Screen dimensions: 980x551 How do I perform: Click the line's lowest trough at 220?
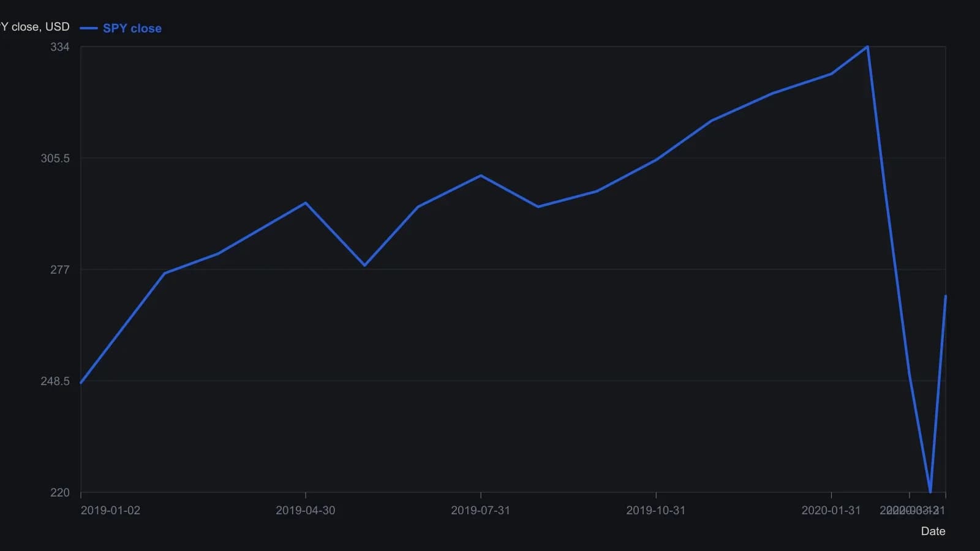[930, 492]
